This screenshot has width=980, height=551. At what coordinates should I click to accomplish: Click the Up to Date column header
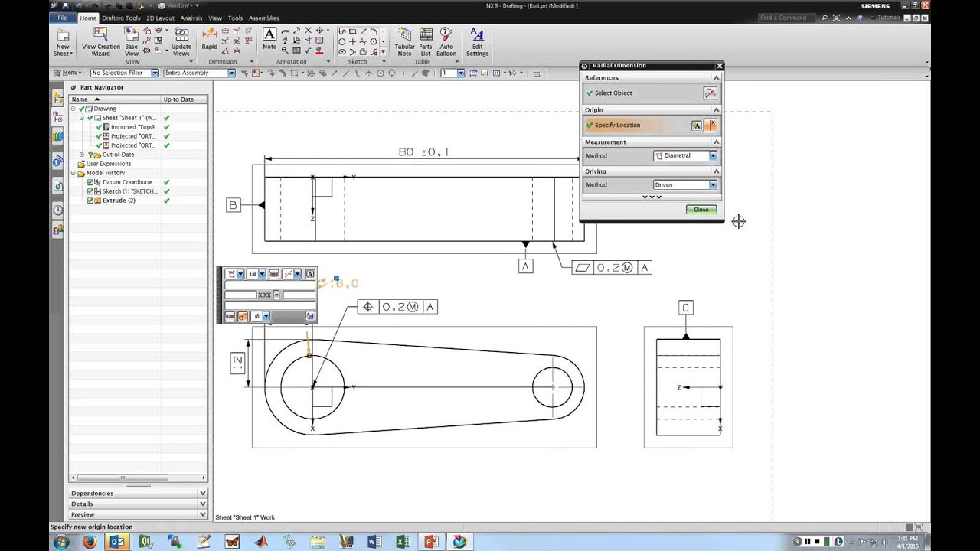[184, 99]
